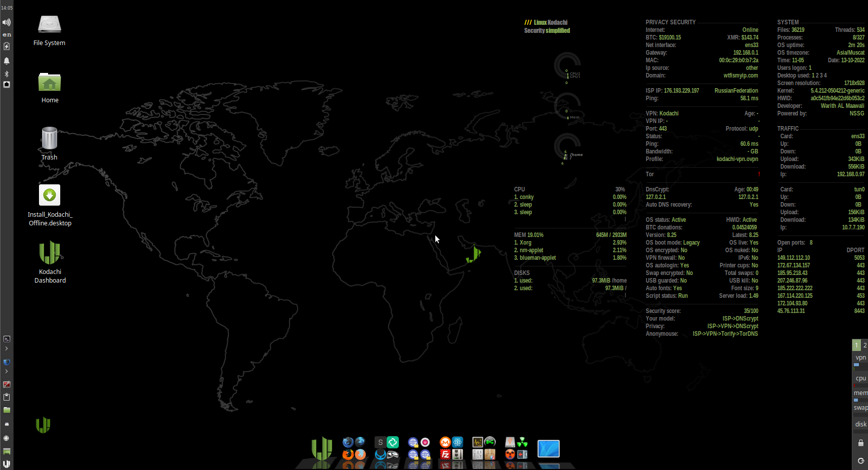Click the Bluetooth icon in the side panel
The image size is (868, 470).
(7, 73)
